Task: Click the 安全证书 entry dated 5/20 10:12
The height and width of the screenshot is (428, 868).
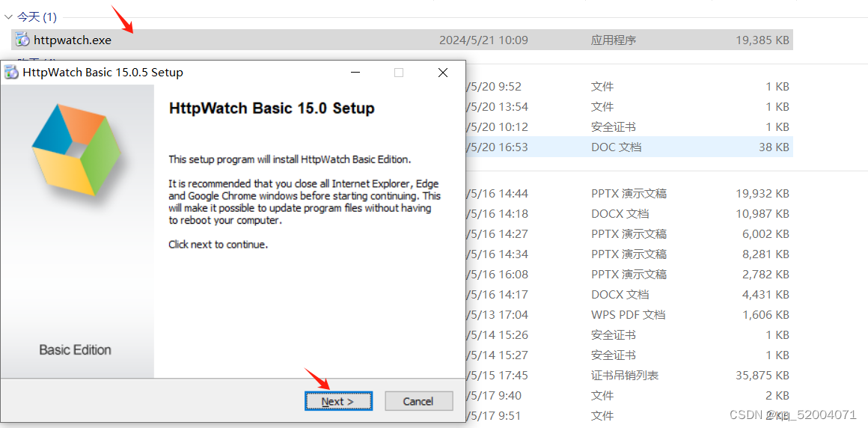Action: click(613, 126)
